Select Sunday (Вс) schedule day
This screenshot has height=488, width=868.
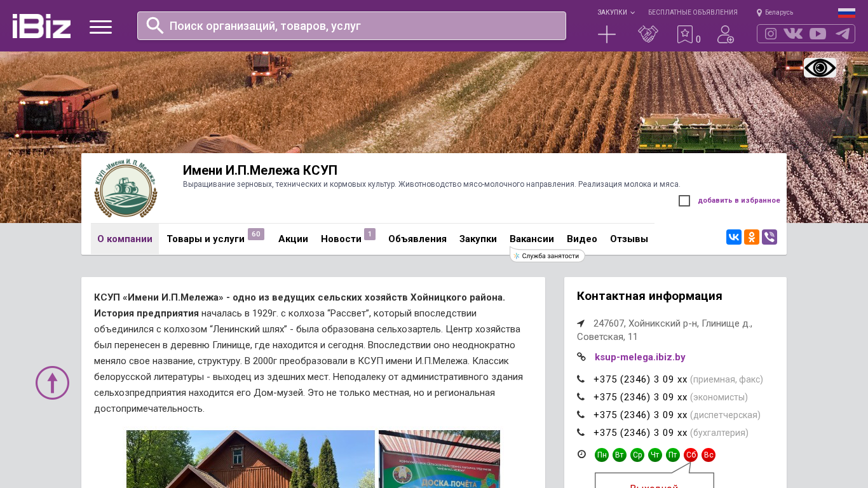(x=709, y=455)
